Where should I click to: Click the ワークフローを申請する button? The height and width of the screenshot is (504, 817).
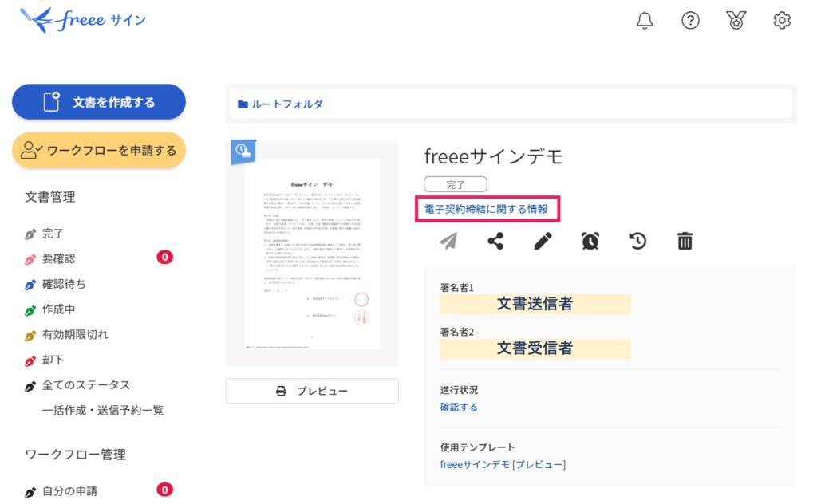click(98, 151)
